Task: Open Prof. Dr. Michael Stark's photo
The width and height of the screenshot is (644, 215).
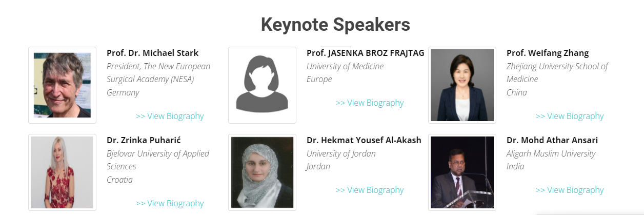Action: (62, 85)
